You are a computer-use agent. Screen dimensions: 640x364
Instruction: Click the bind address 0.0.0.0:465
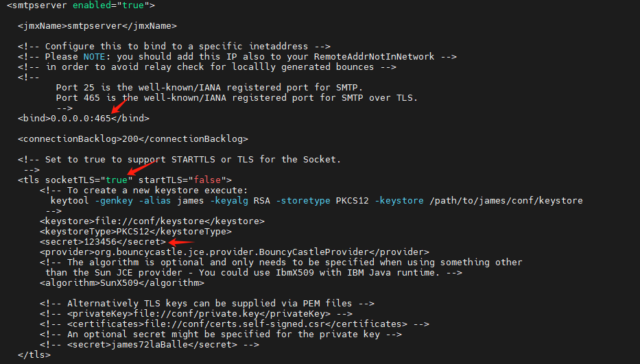pos(79,118)
